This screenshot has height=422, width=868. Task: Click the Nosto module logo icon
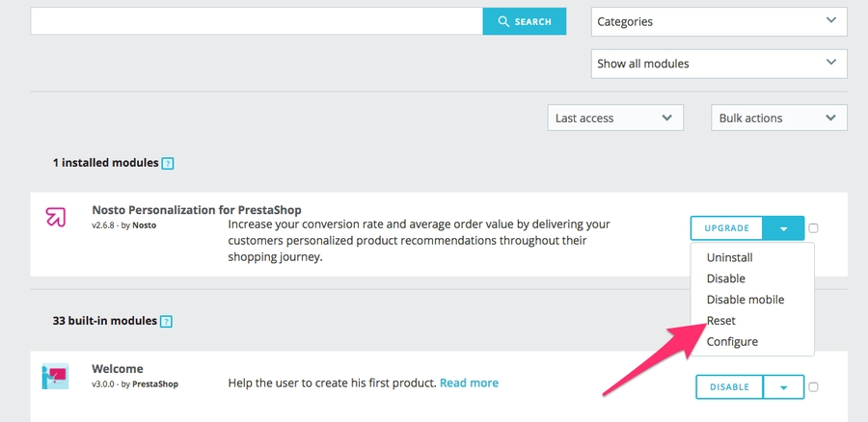56,217
